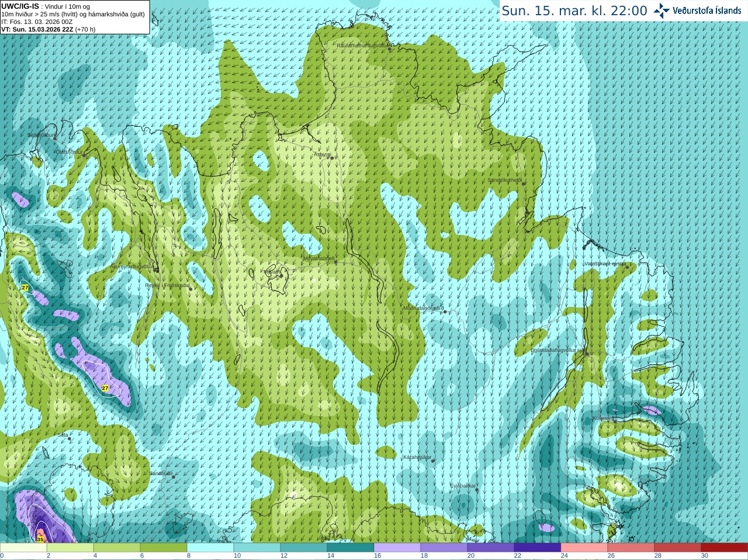The height and width of the screenshot is (560, 748).
Task: Click the legend scale number 24
Action: click(564, 556)
